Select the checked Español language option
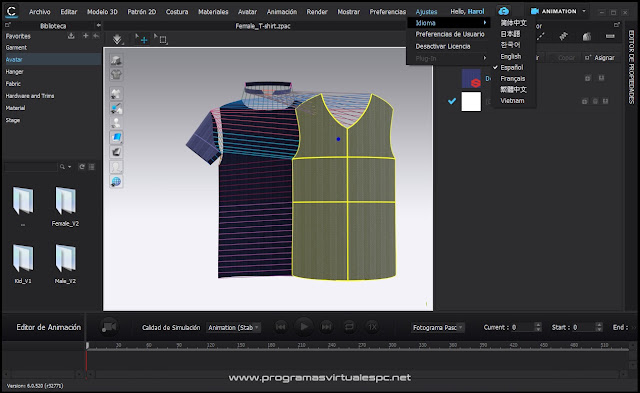The height and width of the screenshot is (393, 640). (x=511, y=67)
